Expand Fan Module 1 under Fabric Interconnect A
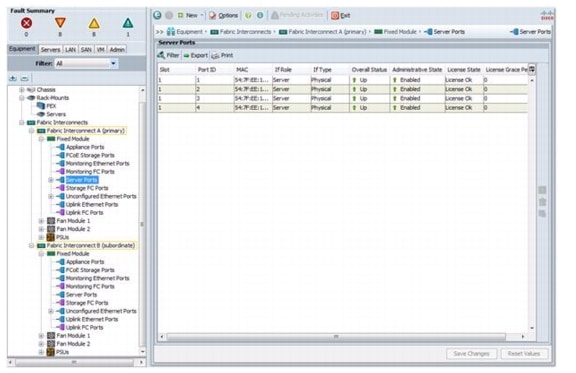This screenshot has height=373, width=576. click(x=41, y=221)
